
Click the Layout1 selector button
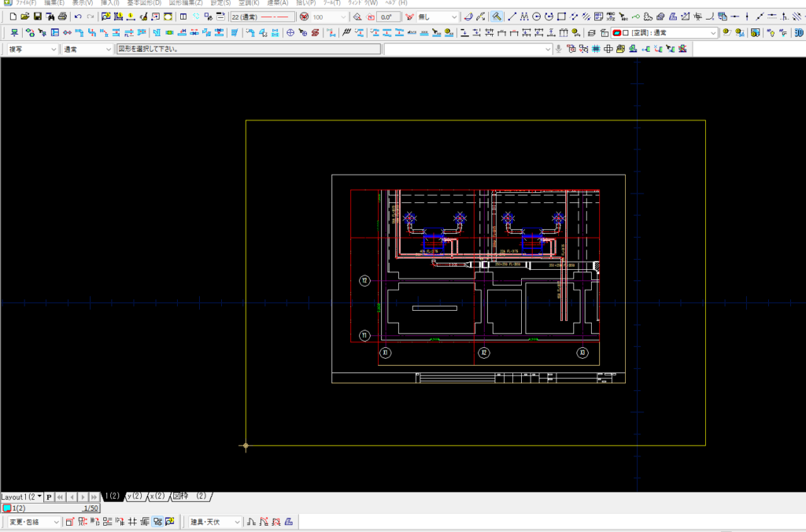click(21, 497)
